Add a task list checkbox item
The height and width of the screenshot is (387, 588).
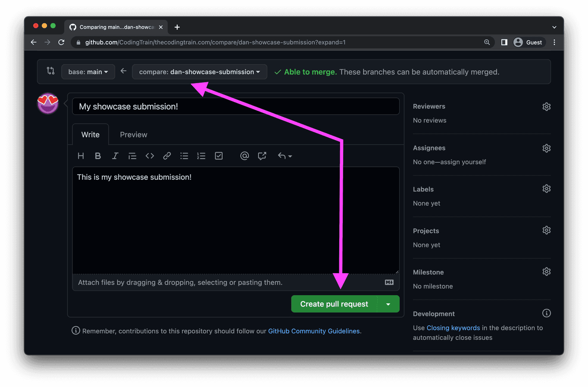pos(219,156)
